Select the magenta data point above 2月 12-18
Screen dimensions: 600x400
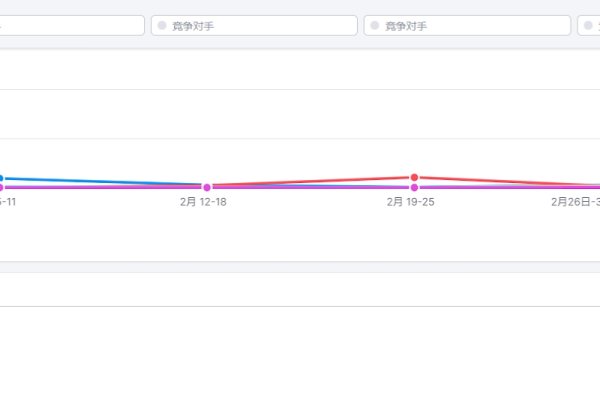click(x=207, y=187)
